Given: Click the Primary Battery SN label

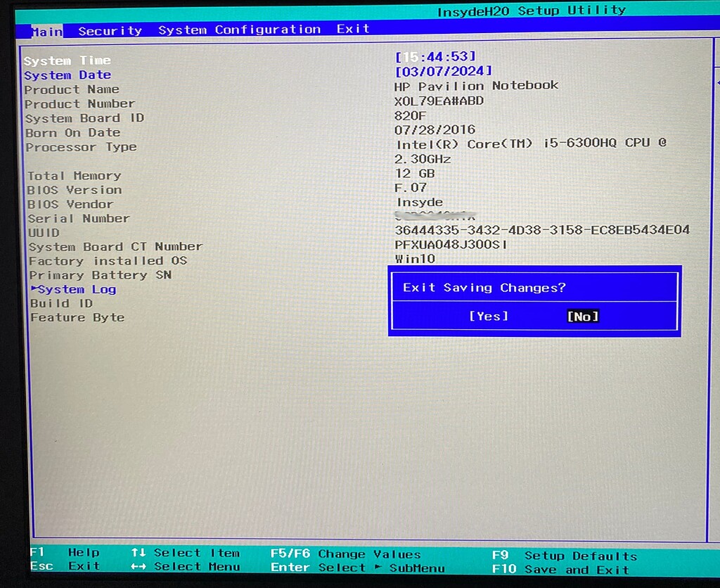Looking at the screenshot, I should (101, 275).
